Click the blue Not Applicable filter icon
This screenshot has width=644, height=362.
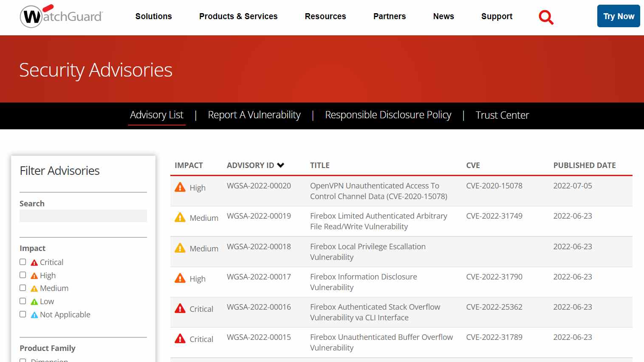(34, 315)
